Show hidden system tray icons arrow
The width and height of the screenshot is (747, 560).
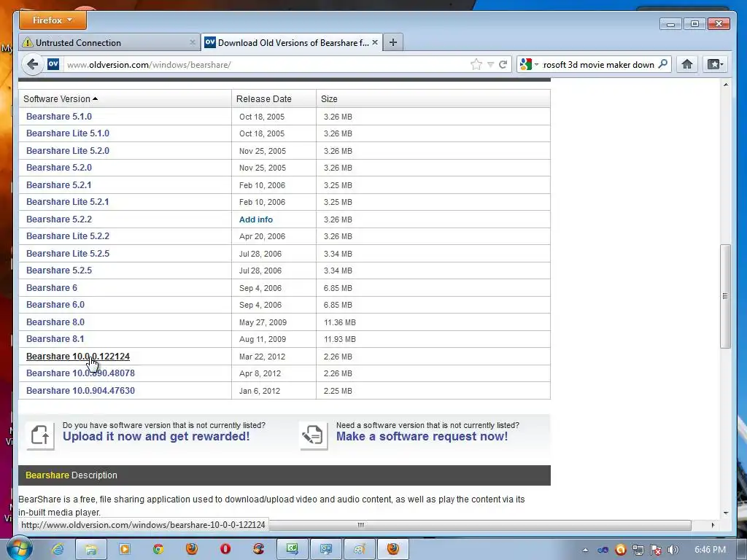(585, 550)
